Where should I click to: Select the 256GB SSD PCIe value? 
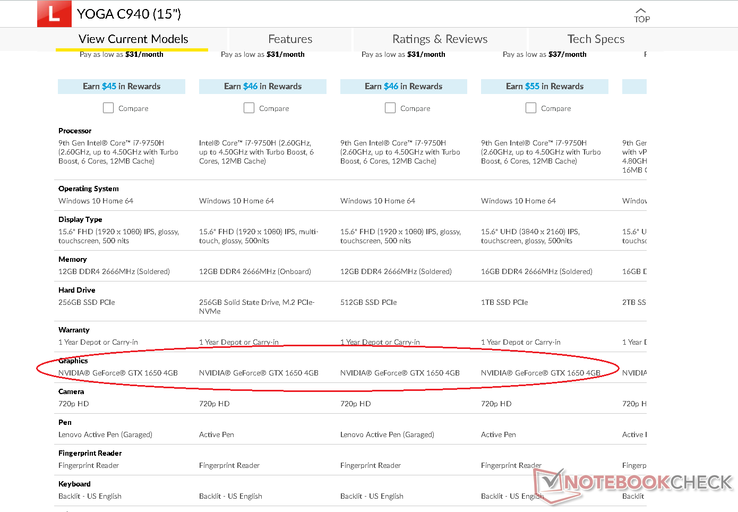point(87,302)
